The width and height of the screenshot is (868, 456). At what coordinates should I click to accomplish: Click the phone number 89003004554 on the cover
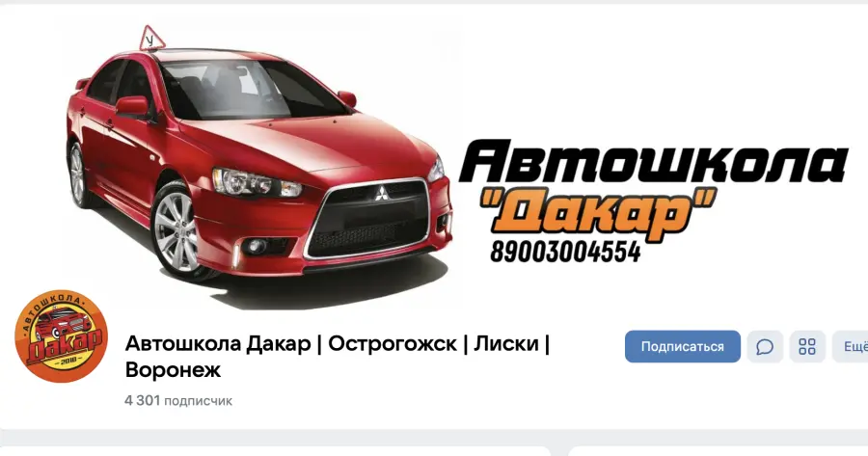pyautogui.click(x=565, y=252)
